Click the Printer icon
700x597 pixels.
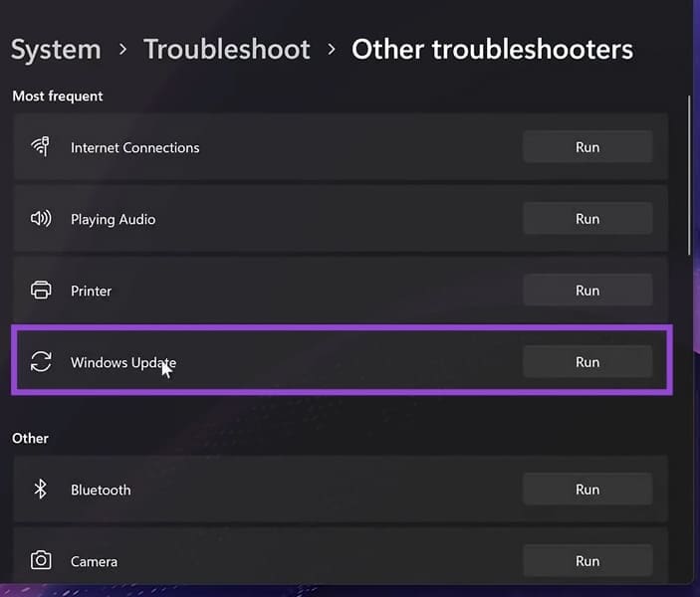[41, 291]
